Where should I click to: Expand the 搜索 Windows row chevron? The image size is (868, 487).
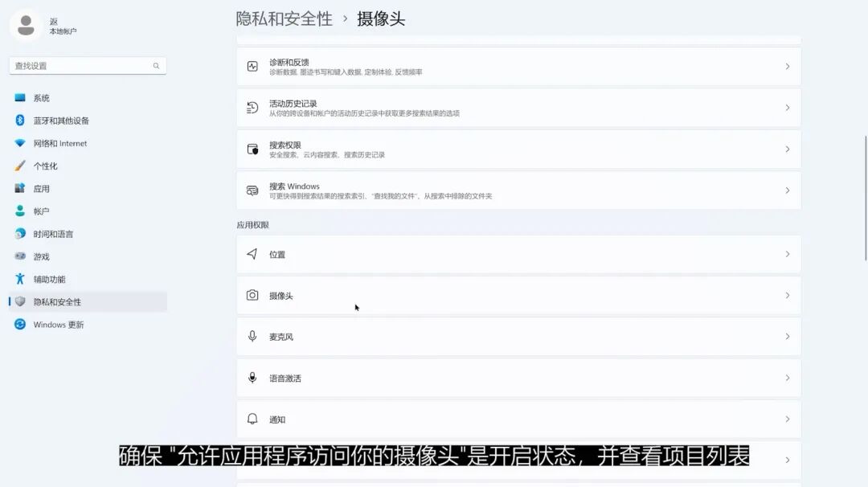pyautogui.click(x=787, y=190)
